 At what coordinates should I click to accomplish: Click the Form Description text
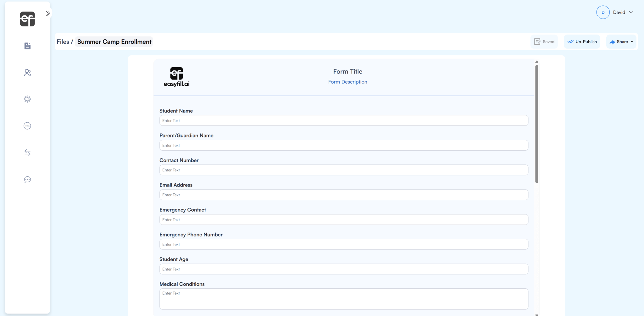point(347,82)
